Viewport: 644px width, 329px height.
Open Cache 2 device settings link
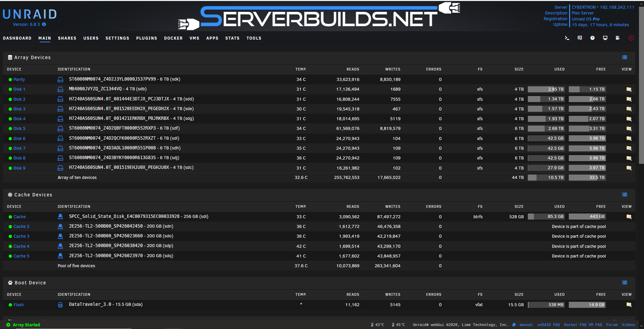pos(21,227)
